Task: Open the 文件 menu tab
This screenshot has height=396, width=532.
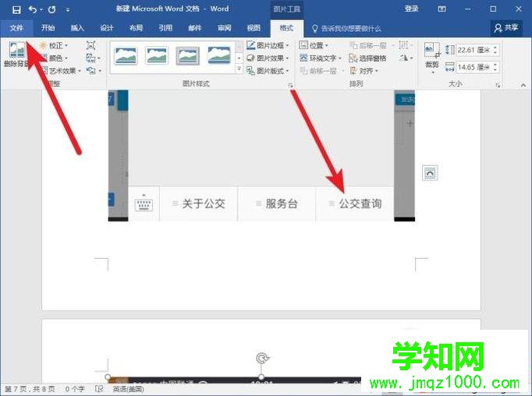Action: point(16,28)
